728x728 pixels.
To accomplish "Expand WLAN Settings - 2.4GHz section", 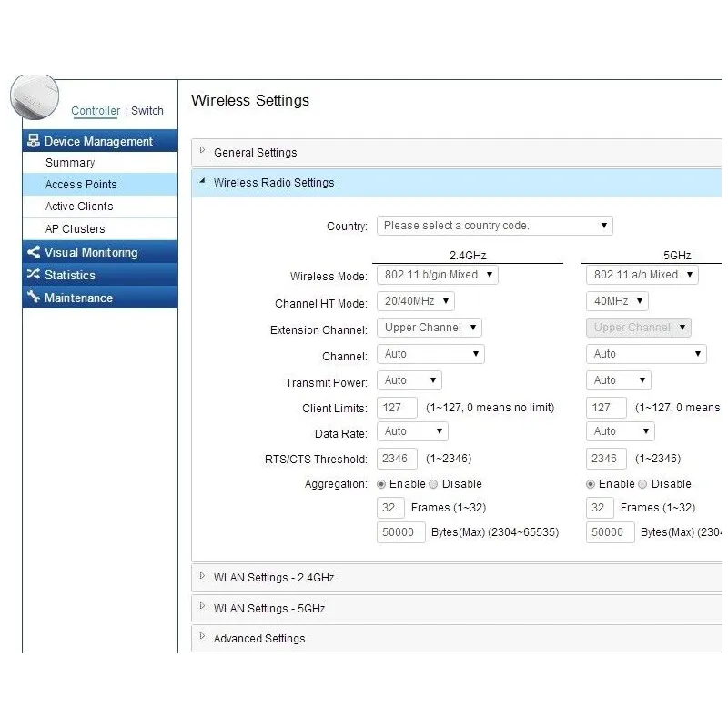I will coord(273,578).
